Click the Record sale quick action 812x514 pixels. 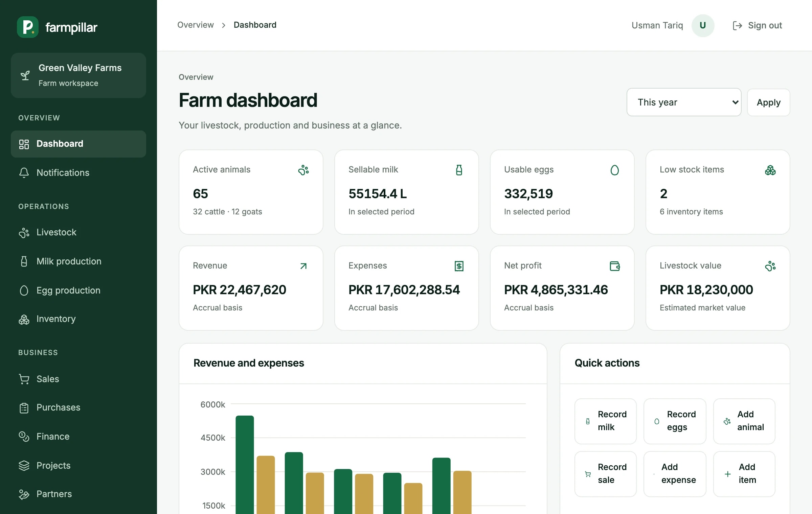click(605, 474)
